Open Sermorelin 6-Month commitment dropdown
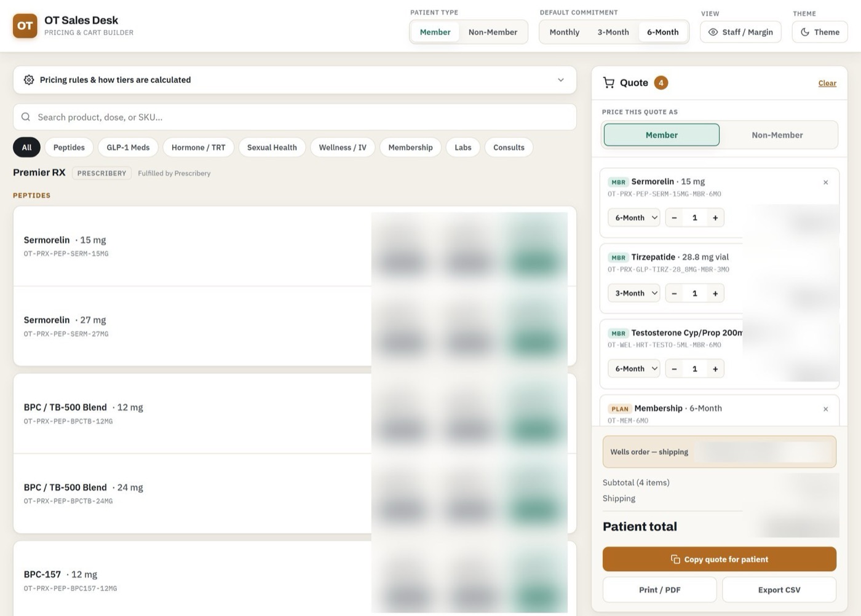Screen dimensions: 861x616 [634, 218]
